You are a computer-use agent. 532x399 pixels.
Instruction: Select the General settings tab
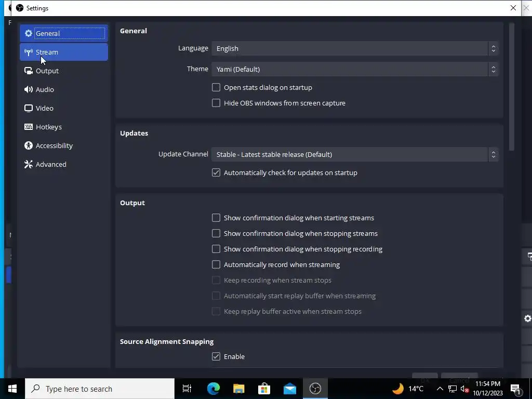pos(64,33)
